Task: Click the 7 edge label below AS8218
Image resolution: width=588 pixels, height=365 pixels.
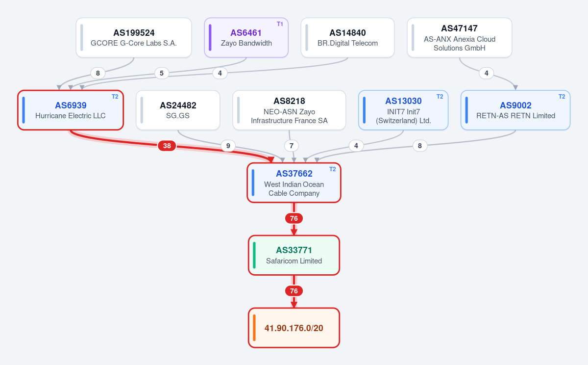Action: 292,146
